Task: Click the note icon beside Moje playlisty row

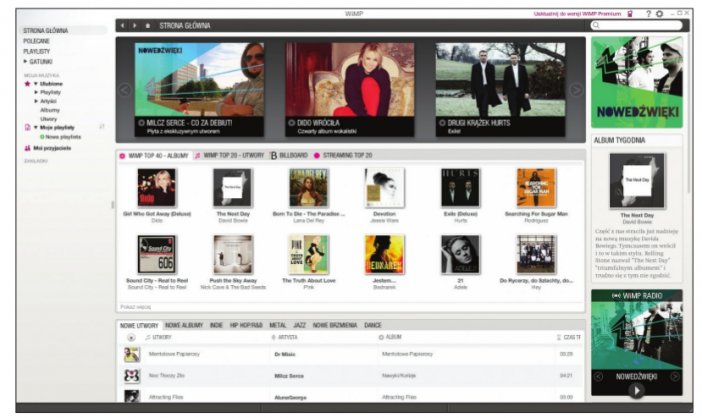Action: [x=102, y=127]
